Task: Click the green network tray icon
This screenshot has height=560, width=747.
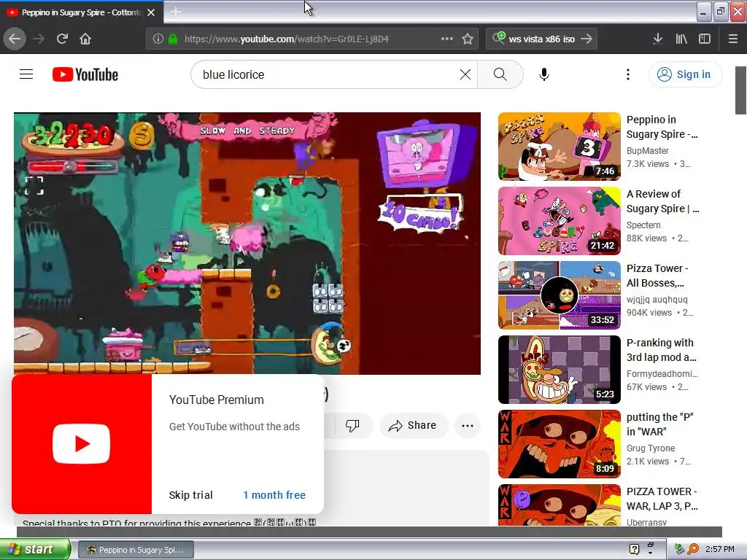Action: (679, 549)
